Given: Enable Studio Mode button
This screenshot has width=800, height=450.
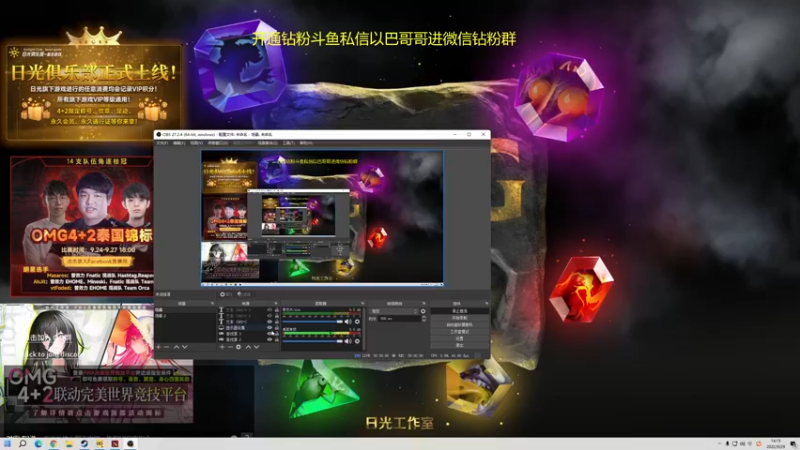Looking at the screenshot, I should pyautogui.click(x=459, y=332).
